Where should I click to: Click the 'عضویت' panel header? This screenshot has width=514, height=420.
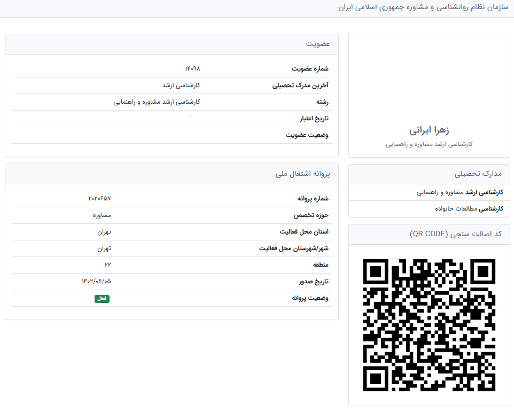click(x=172, y=44)
